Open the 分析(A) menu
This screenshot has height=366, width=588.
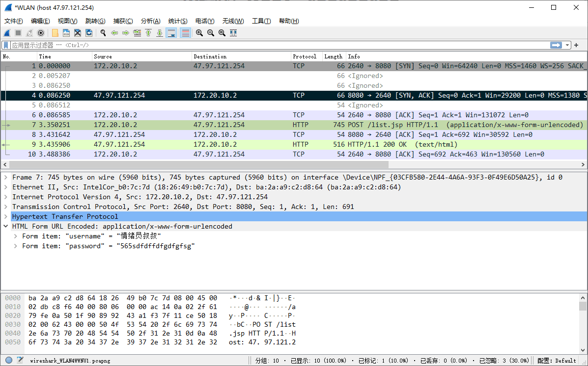150,21
